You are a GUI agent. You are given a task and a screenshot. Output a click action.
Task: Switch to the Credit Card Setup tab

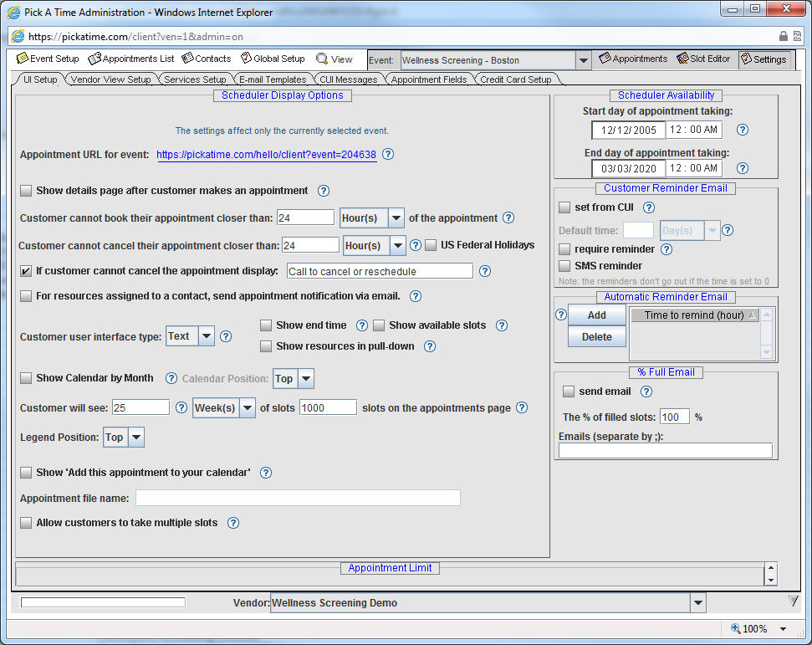pos(515,79)
